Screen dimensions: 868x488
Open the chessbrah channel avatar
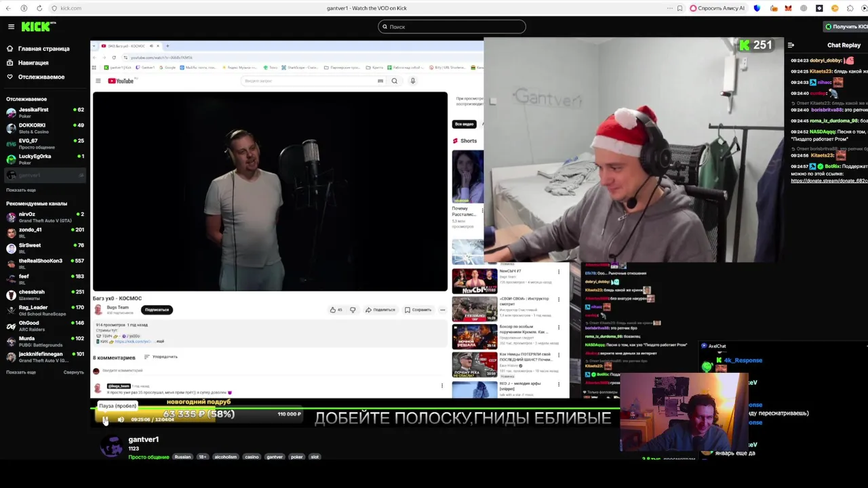[11, 294]
